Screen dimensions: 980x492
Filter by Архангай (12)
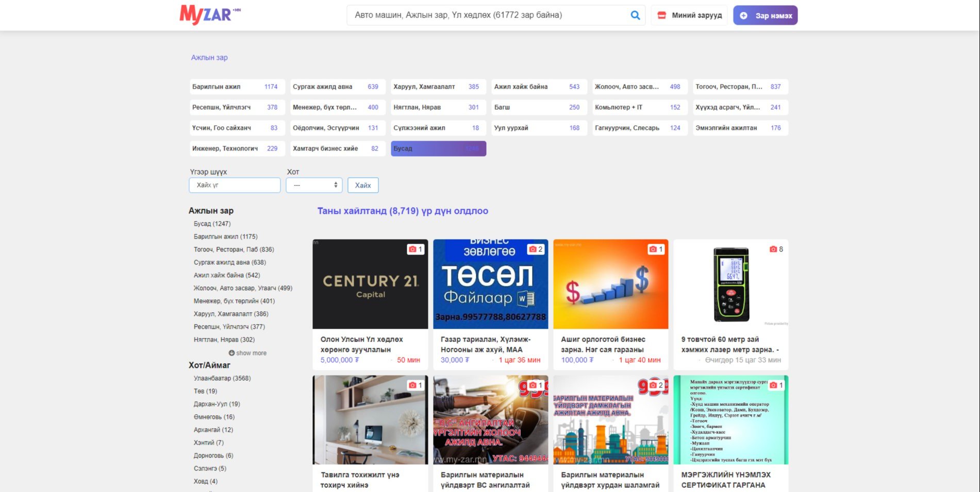(213, 430)
